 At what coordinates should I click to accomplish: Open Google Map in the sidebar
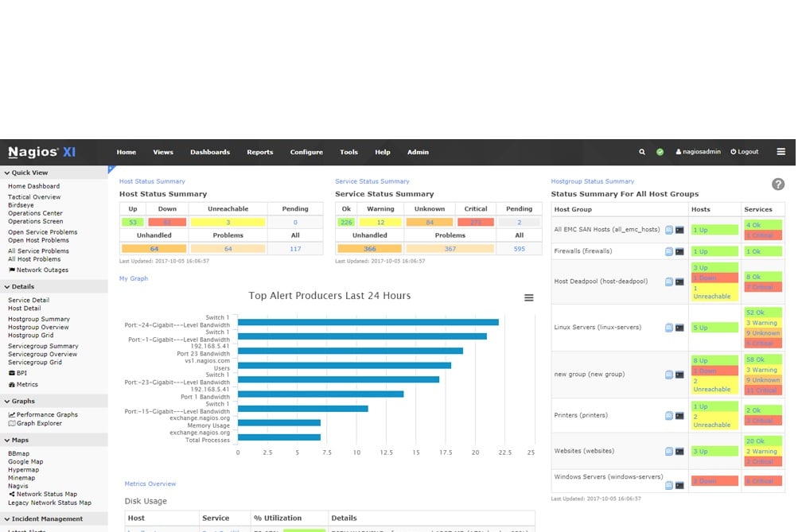point(25,461)
